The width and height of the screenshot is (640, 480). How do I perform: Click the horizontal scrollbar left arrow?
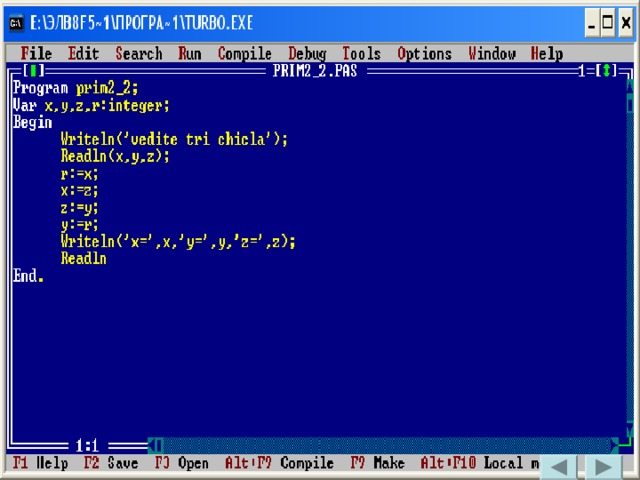point(150,445)
